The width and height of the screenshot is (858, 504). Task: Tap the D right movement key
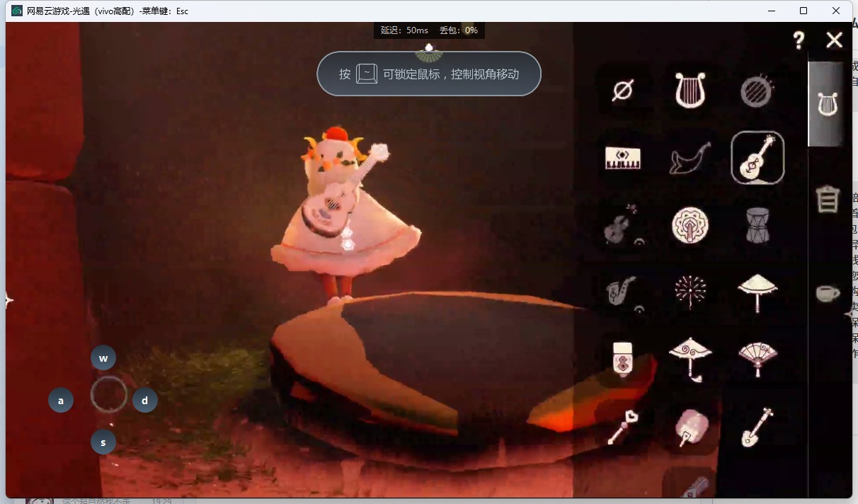tap(145, 401)
